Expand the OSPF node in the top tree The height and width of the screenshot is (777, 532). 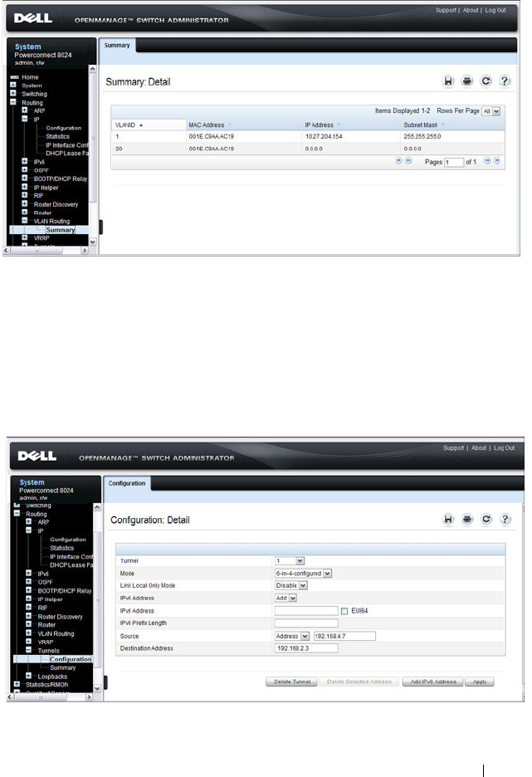point(25,170)
